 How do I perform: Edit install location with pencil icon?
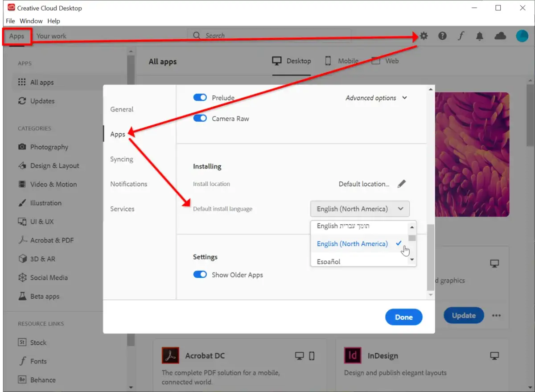point(402,184)
